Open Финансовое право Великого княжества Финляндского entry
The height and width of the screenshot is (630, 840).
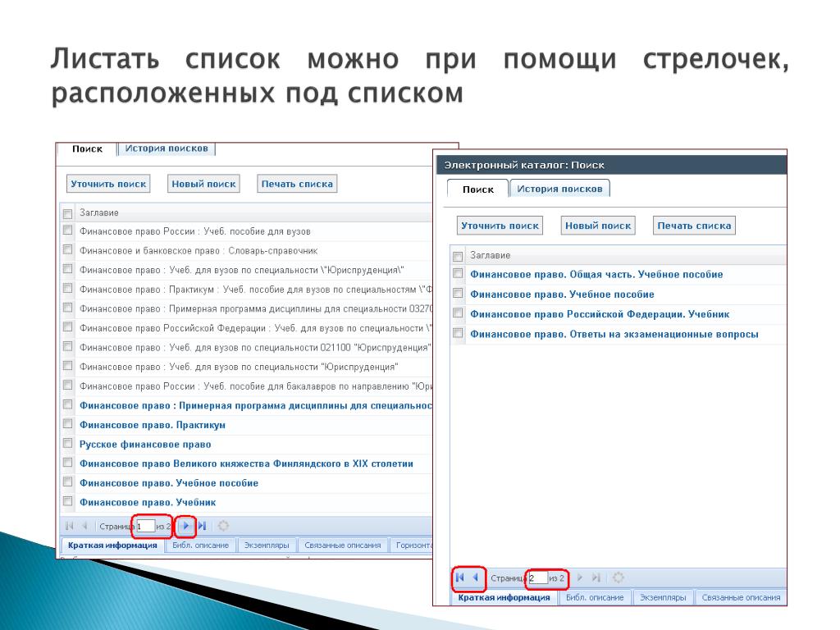pos(246,463)
